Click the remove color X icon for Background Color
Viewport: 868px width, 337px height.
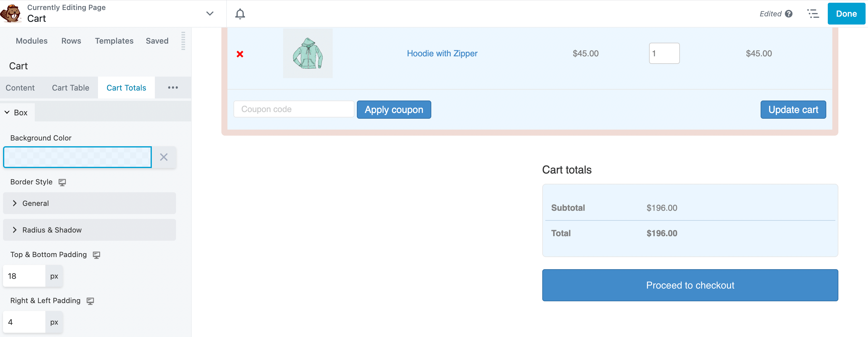(164, 157)
